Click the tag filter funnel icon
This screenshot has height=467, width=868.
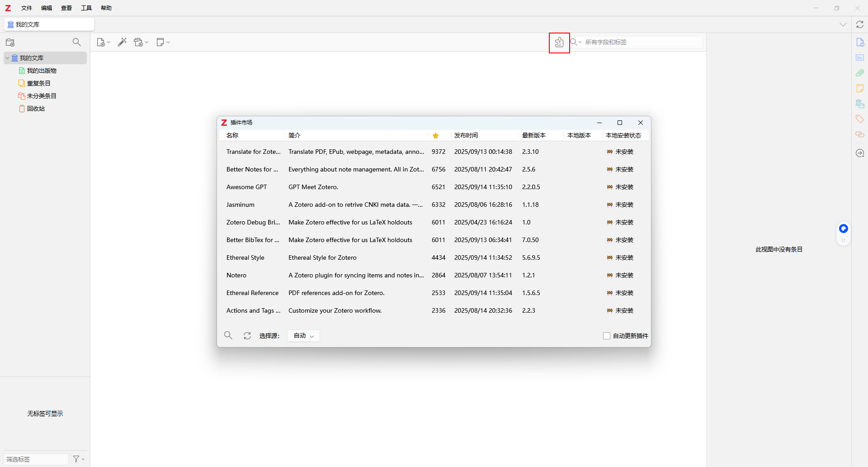click(76, 459)
